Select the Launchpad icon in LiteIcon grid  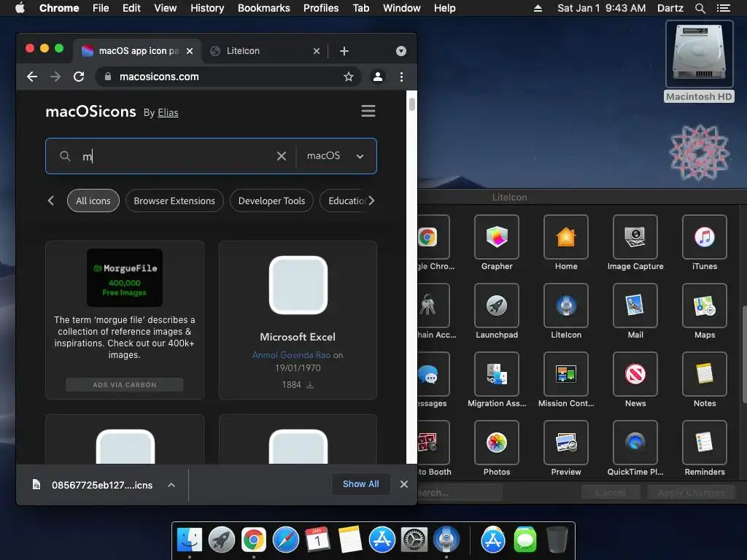496,306
